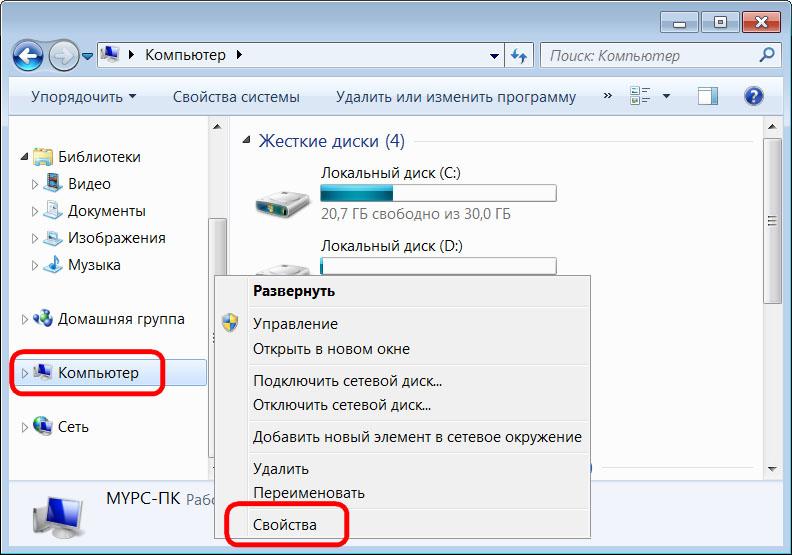Expand the Сеть tree node
This screenshot has height=555, width=792.
[24, 427]
